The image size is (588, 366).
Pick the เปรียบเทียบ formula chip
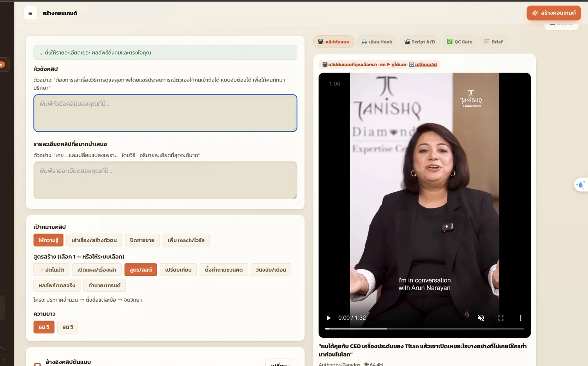tap(178, 270)
